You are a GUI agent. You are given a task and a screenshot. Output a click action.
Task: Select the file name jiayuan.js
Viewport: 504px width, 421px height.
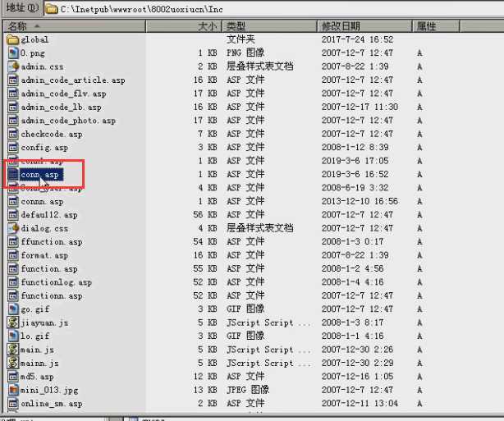[44, 323]
